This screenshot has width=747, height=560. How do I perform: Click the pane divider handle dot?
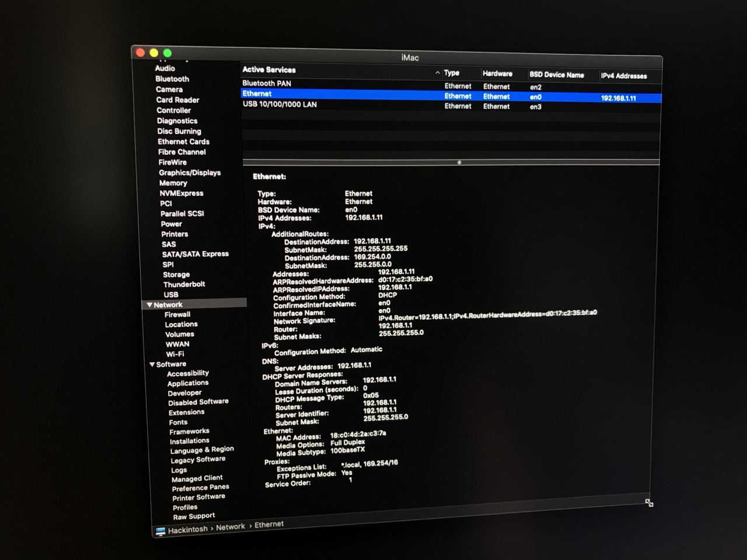pos(459,162)
